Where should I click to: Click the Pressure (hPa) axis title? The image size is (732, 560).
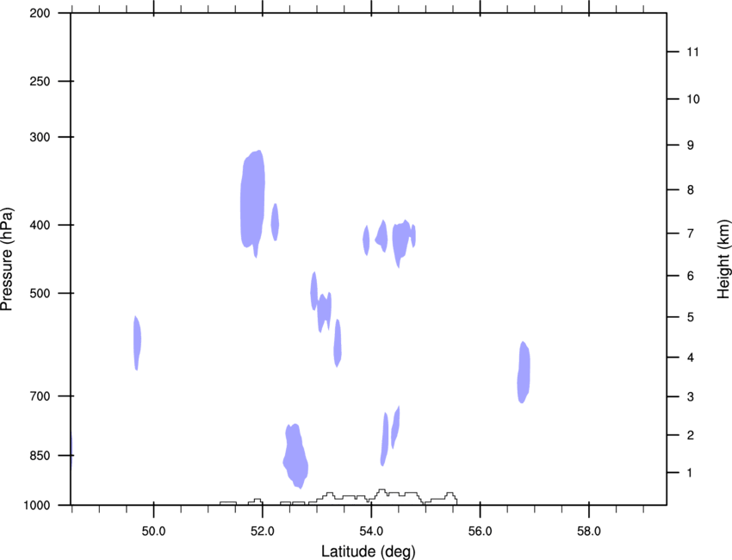(7, 259)
